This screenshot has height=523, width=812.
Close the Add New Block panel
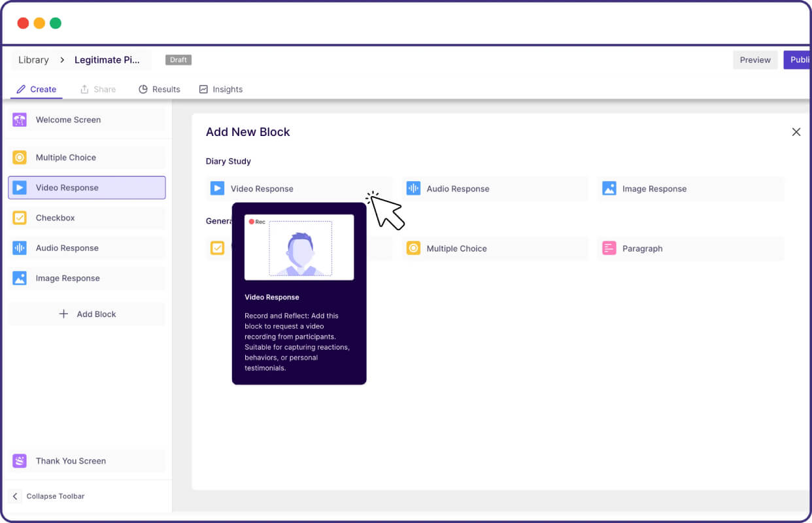796,132
